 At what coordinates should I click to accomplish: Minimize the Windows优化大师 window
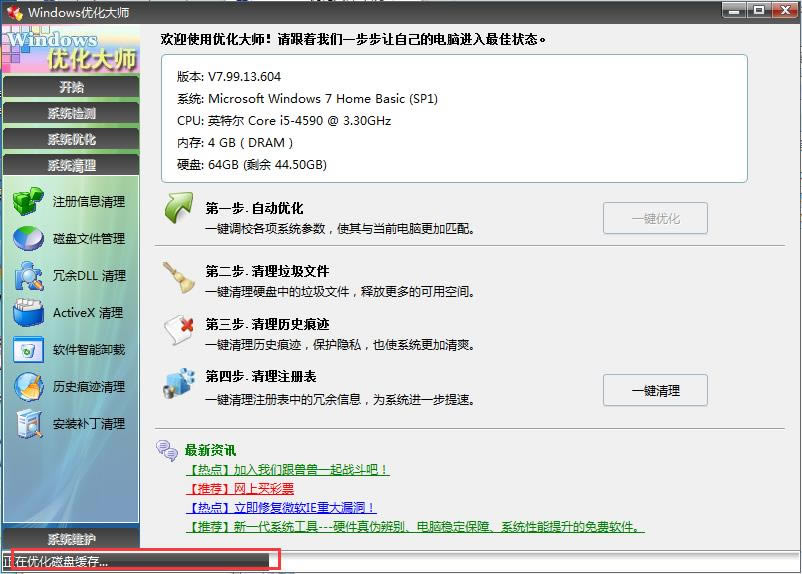734,10
